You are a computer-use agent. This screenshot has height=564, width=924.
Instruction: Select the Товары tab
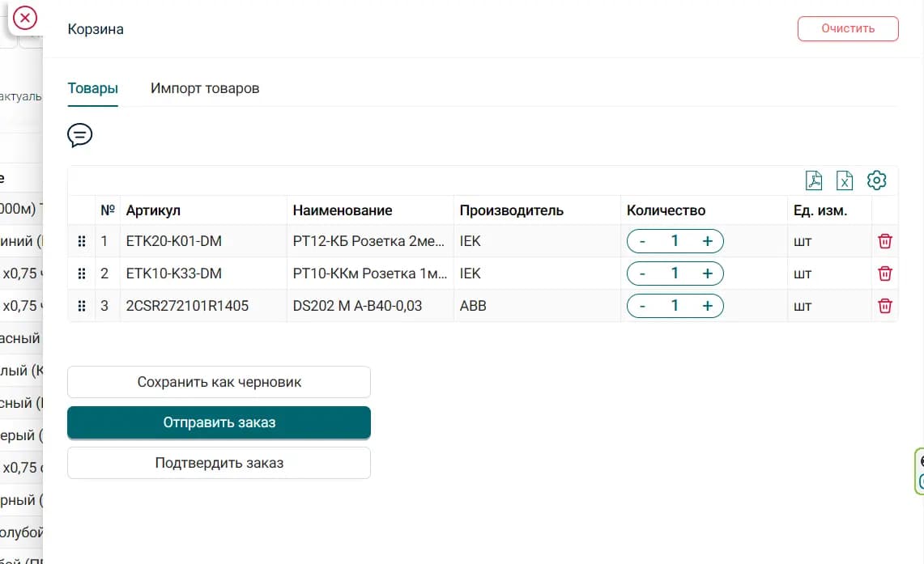click(x=92, y=88)
